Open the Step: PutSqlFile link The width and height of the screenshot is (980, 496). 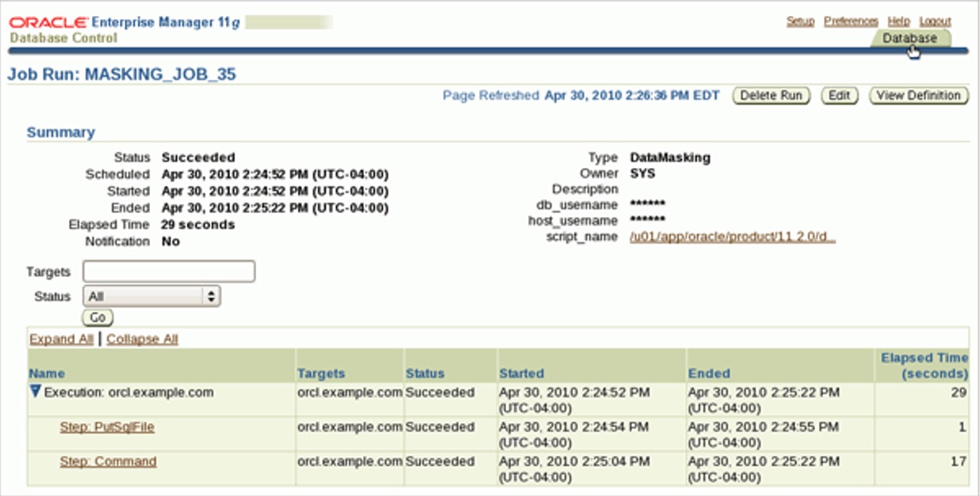[x=107, y=427]
